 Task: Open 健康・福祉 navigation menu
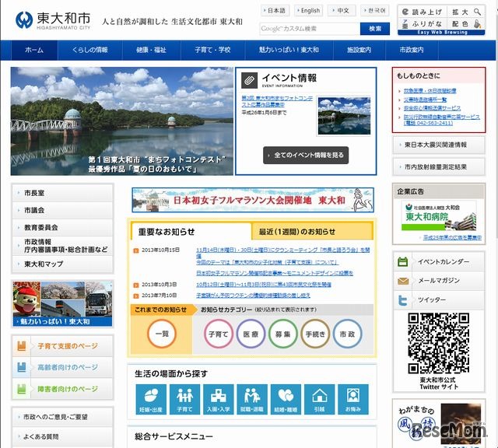(x=151, y=50)
